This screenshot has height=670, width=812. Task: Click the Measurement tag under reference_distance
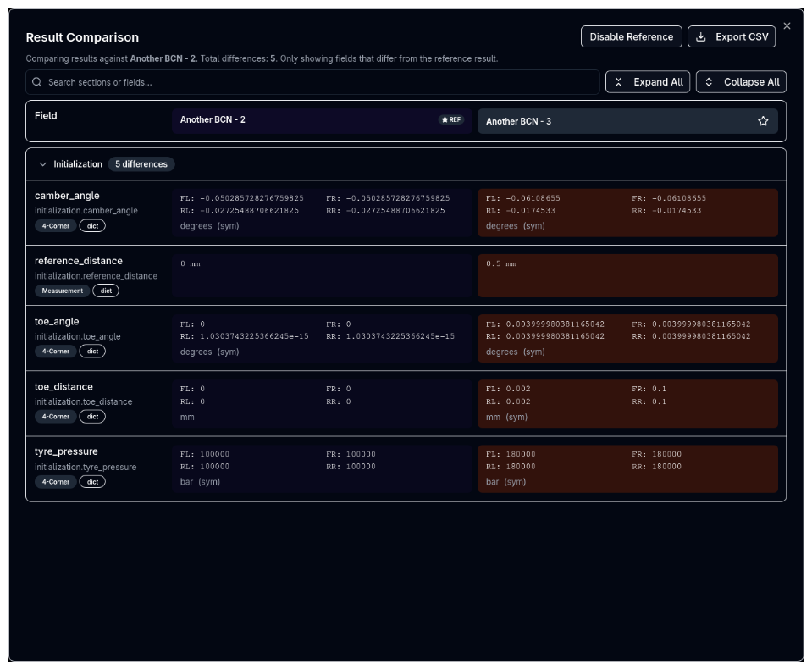[x=62, y=291]
